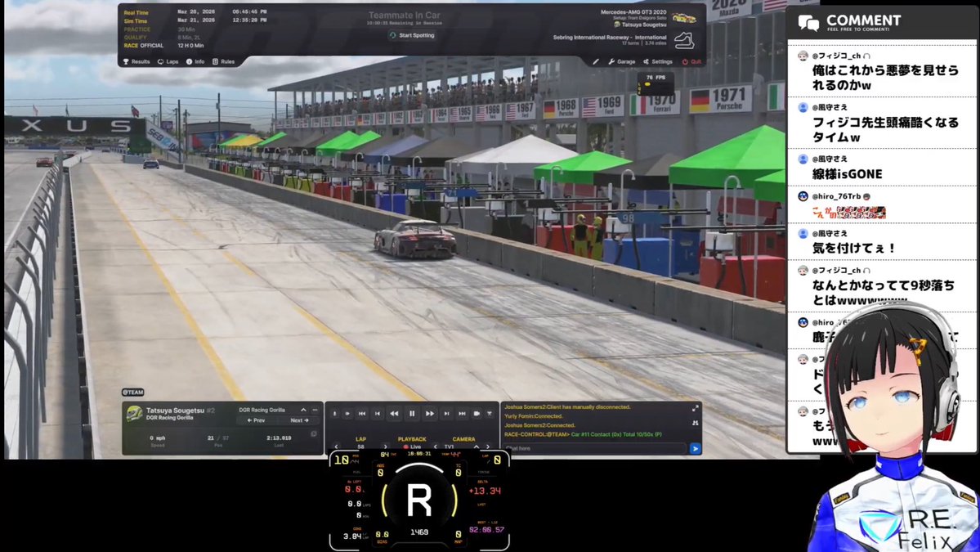Click the first replay control icon, left of skip-to-start

click(x=334, y=414)
